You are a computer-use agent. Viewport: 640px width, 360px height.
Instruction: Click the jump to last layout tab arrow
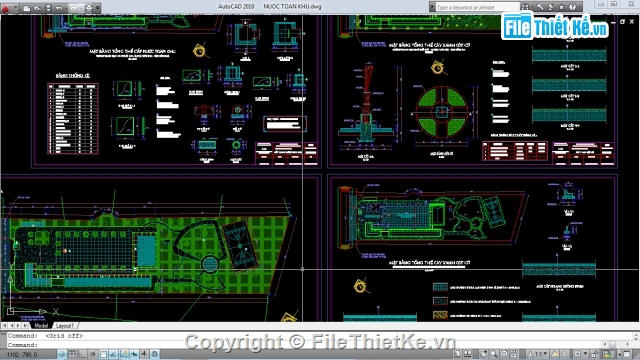25,326
